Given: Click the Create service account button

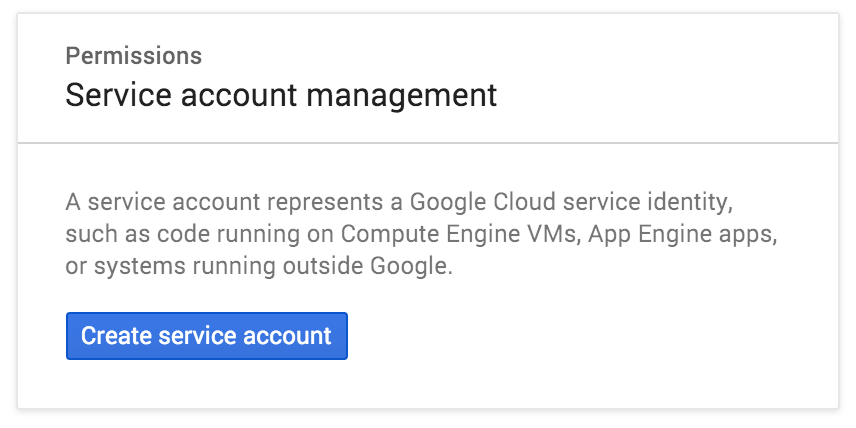Looking at the screenshot, I should pos(206,336).
